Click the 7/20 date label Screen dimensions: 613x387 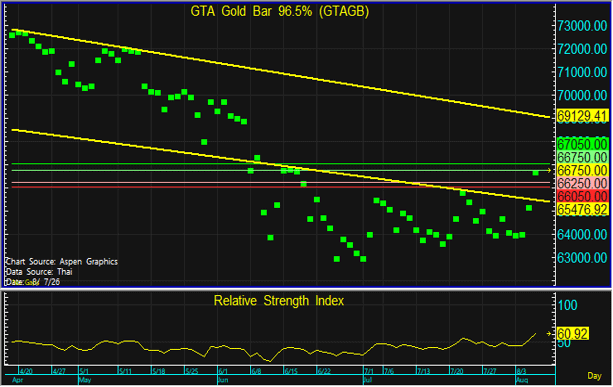pos(456,371)
